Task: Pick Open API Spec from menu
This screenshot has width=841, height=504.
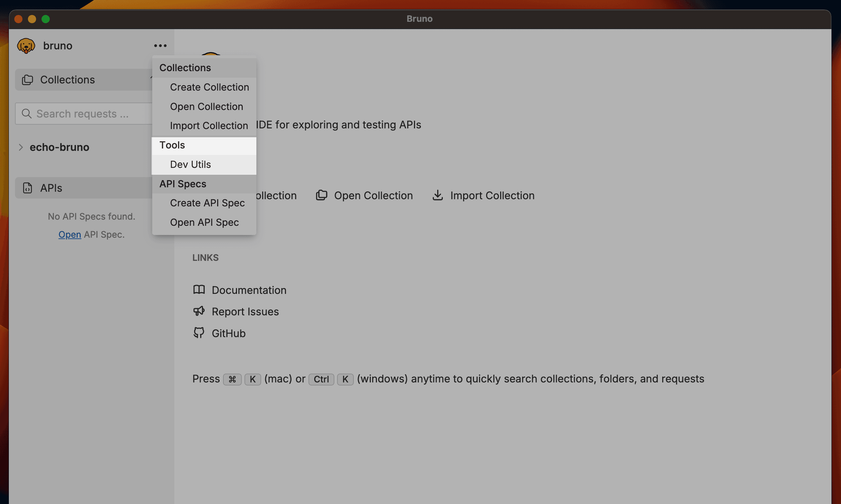Action: 204,222
